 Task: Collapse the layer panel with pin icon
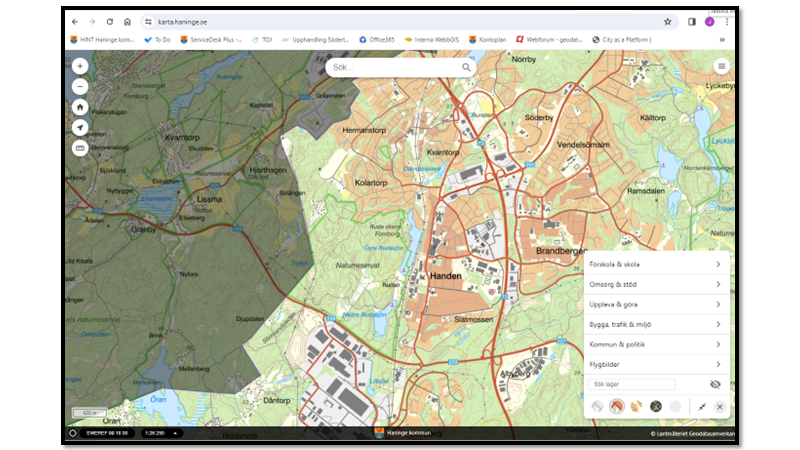point(702,407)
